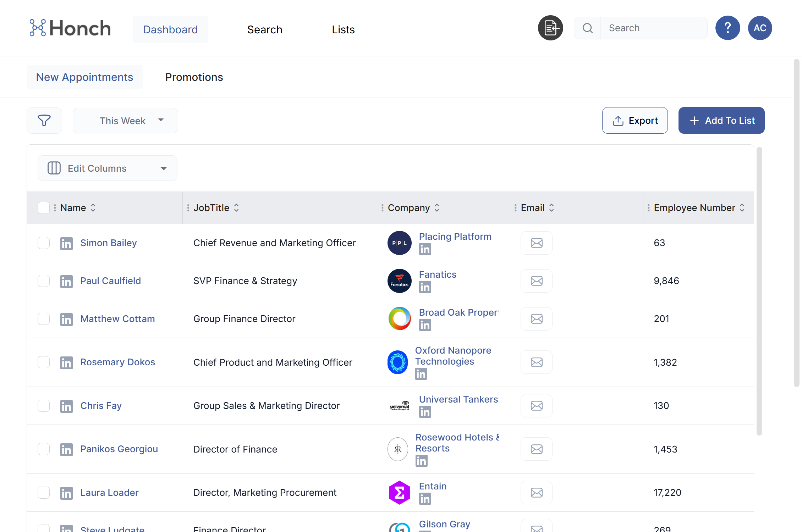Sort by Employee Number column arrows
Viewport: 802px width, 532px height.
(x=742, y=208)
